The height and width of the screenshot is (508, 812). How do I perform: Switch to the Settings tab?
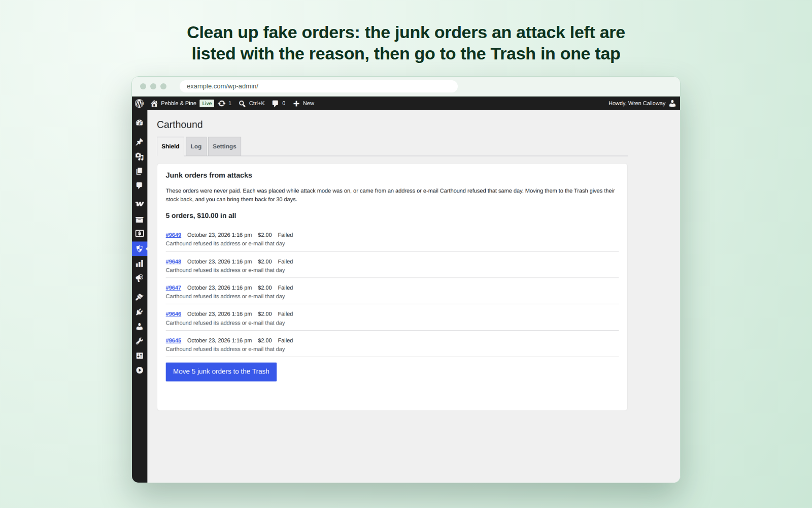coord(224,146)
